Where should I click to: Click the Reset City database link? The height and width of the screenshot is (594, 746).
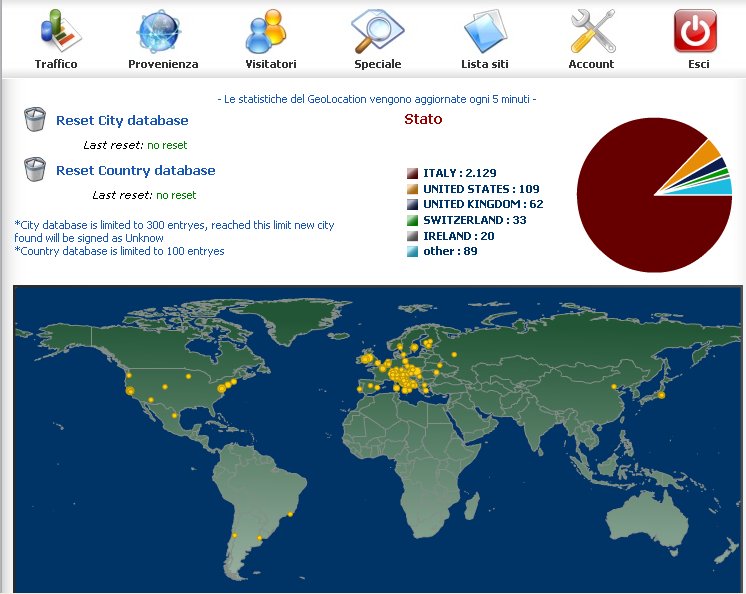point(122,121)
